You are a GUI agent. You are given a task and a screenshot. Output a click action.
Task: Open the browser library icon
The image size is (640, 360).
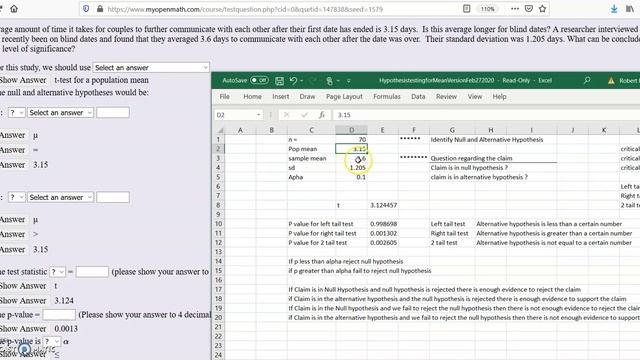click(630, 9)
